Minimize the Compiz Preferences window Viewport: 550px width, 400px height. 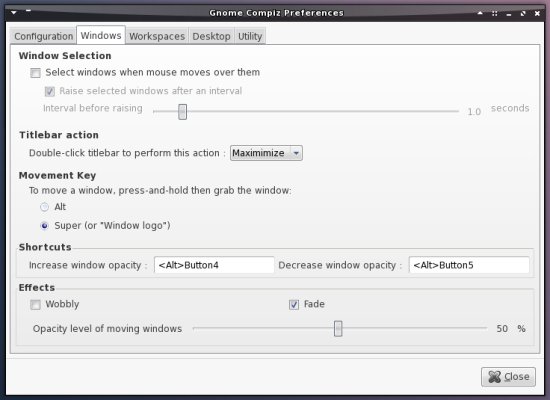509,14
